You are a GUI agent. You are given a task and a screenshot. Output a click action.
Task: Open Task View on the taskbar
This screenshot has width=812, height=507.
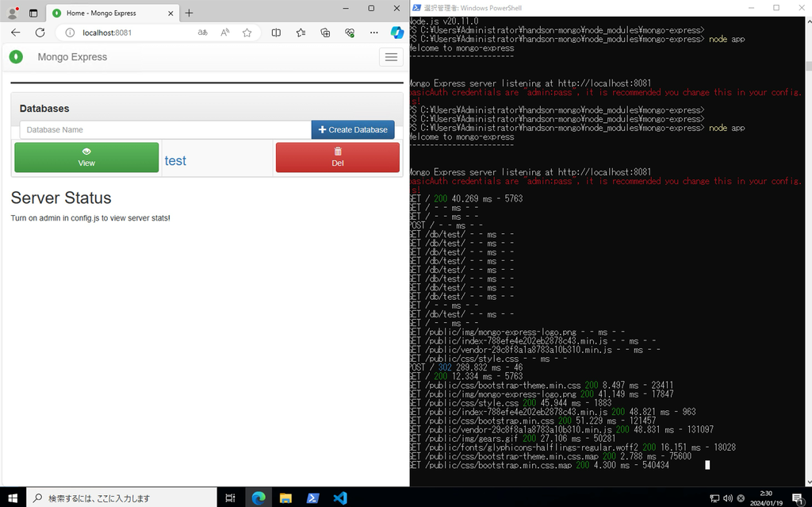click(x=231, y=497)
